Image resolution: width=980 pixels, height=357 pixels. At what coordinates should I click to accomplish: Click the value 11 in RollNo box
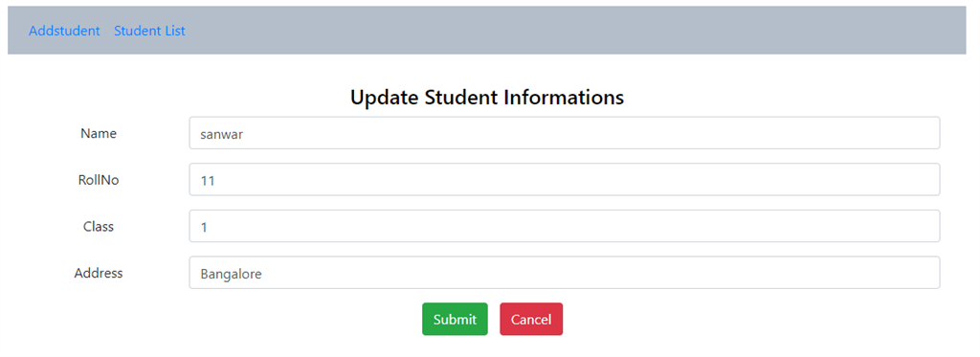pos(207,181)
